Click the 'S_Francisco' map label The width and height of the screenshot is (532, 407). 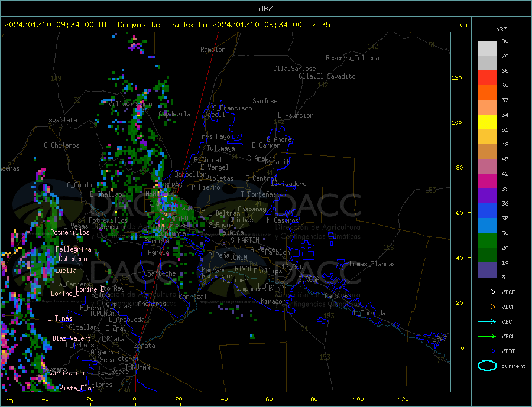(232, 108)
